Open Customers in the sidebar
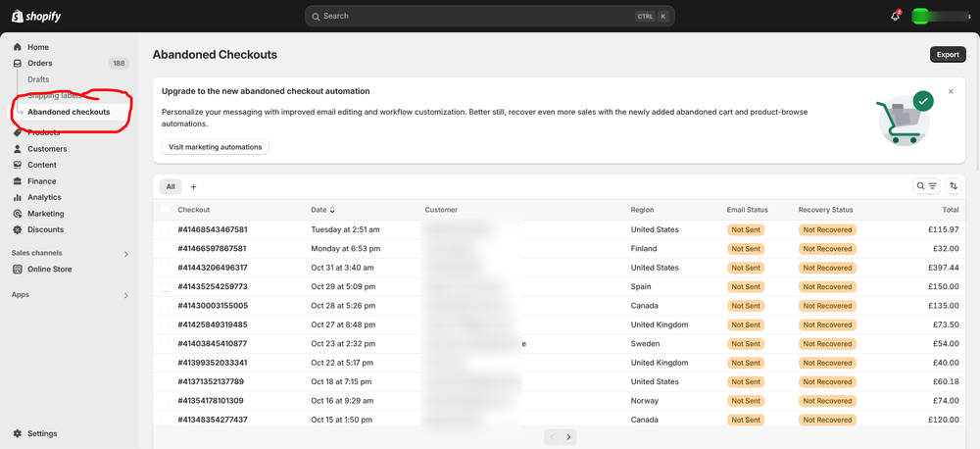Viewport: 980px width, 449px height. pos(47,149)
